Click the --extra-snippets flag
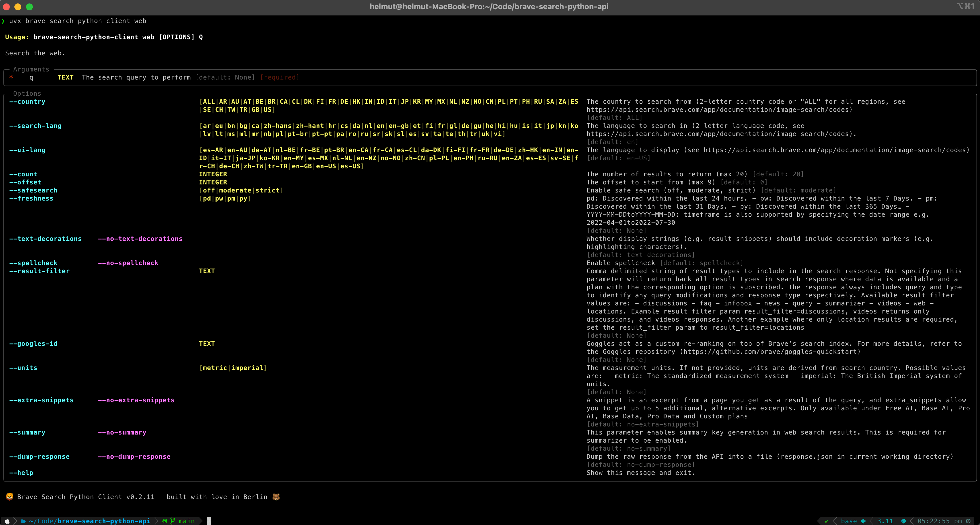980x525 pixels. (42, 400)
